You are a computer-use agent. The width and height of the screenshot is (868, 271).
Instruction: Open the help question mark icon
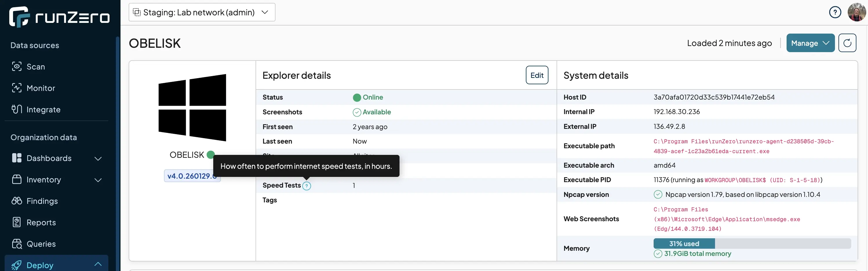(835, 12)
